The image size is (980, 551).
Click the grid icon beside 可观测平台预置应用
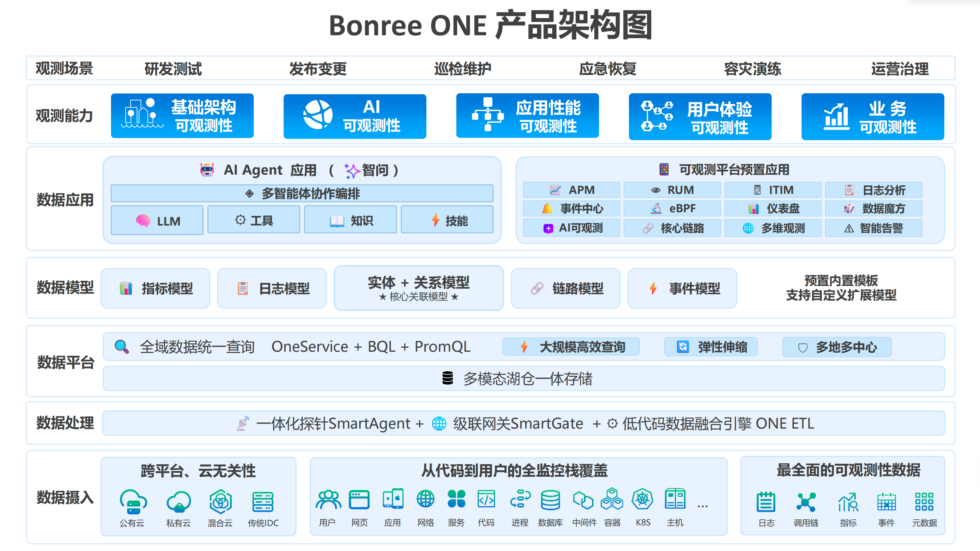664,169
